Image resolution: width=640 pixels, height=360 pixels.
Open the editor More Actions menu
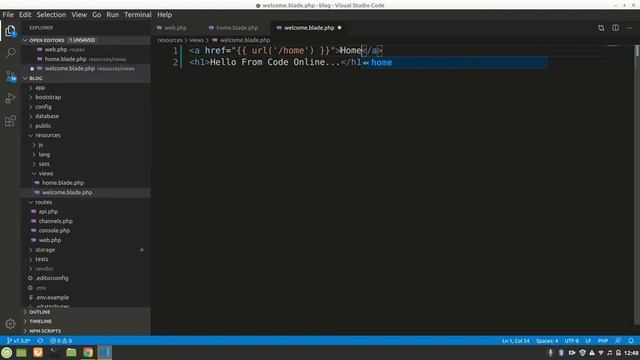tap(629, 28)
